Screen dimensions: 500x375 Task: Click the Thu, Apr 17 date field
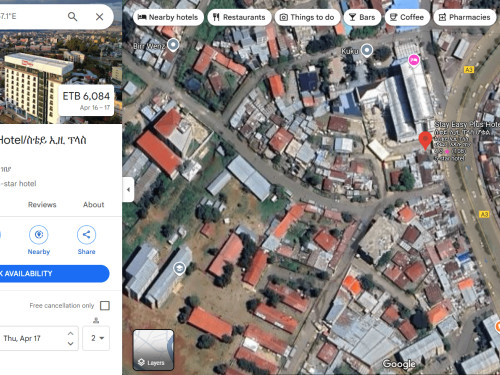[x=39, y=338]
